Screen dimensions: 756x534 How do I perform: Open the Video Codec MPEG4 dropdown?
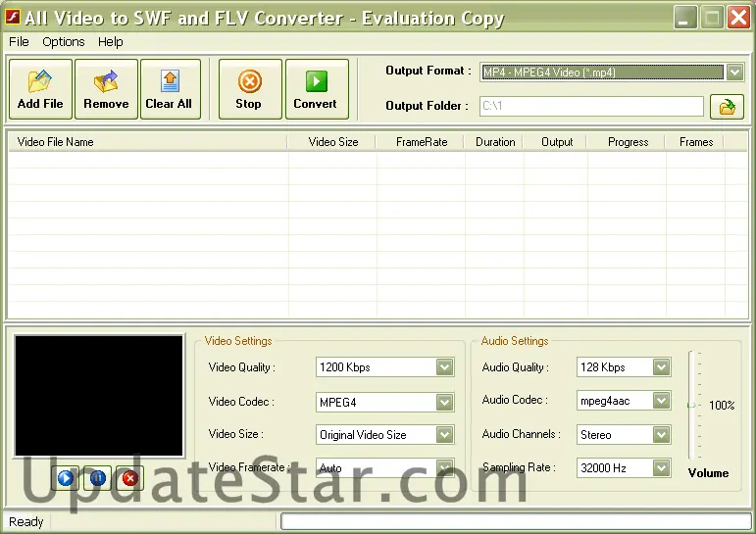[x=444, y=402]
